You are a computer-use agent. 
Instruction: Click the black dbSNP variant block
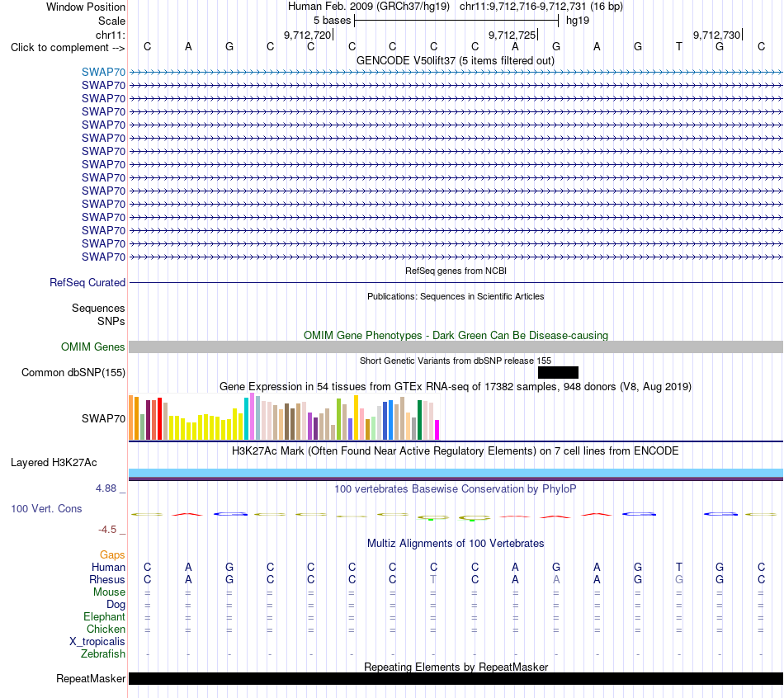pos(558,372)
